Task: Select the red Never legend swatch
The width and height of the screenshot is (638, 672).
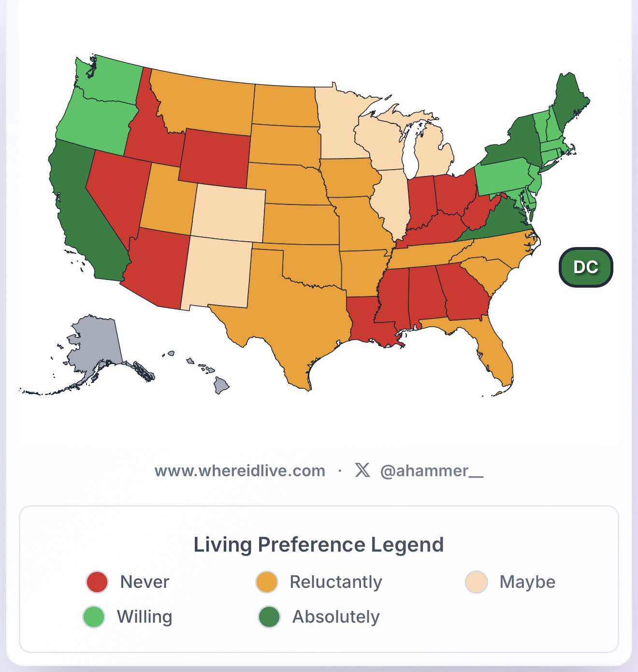Action: point(97,582)
